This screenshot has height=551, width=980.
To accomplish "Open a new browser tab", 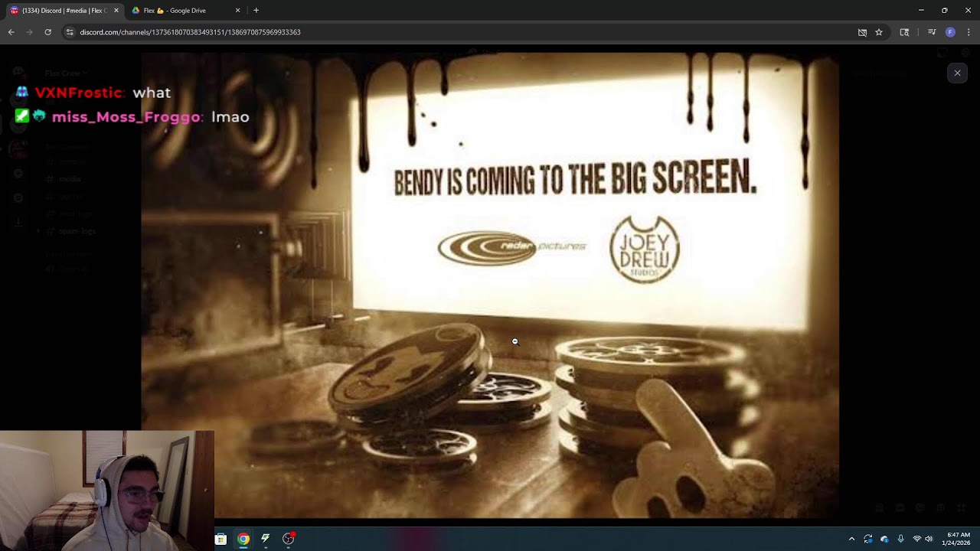I will pos(256,11).
